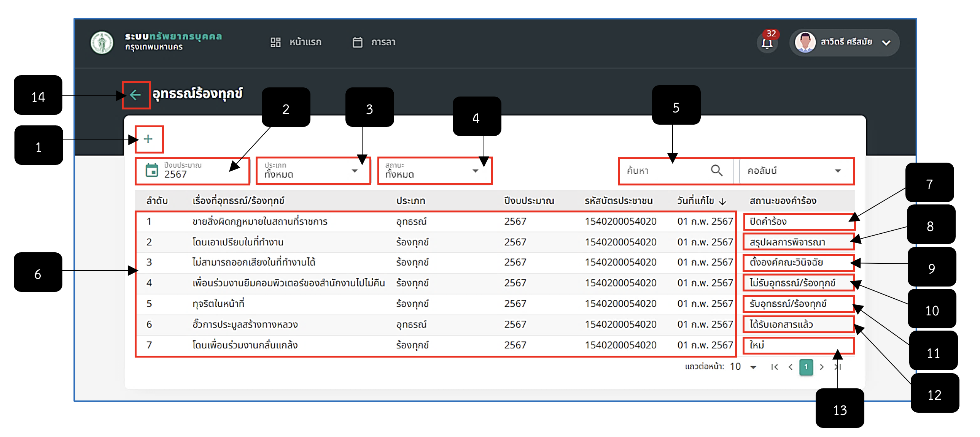Image resolution: width=980 pixels, height=437 pixels.
Task: Go to the last page icon
Action: 838,367
